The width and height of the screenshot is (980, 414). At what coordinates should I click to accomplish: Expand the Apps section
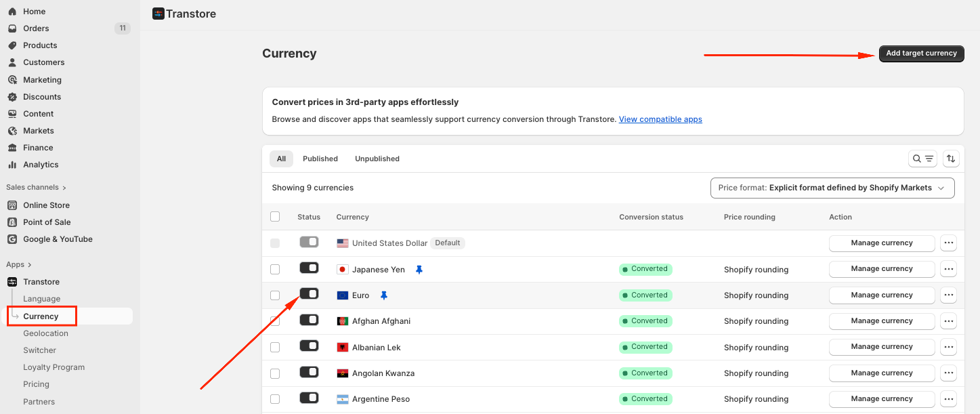(19, 265)
